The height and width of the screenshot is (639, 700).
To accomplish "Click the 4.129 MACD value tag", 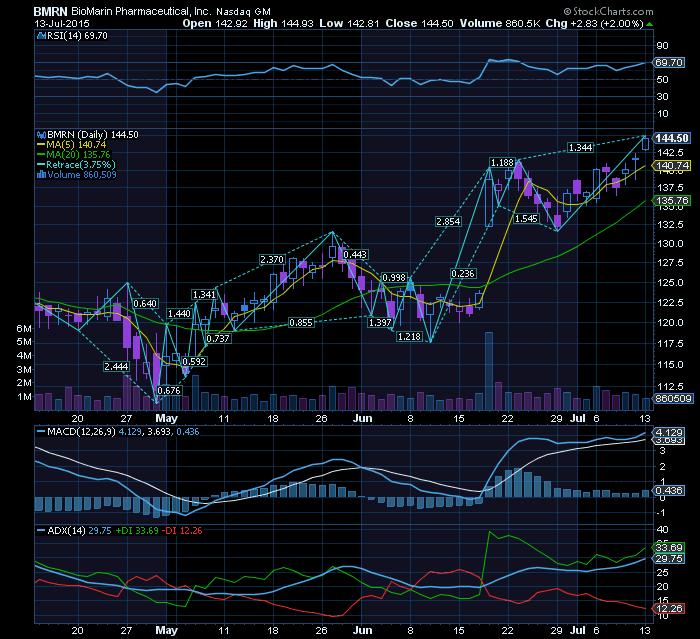I will (x=668, y=432).
